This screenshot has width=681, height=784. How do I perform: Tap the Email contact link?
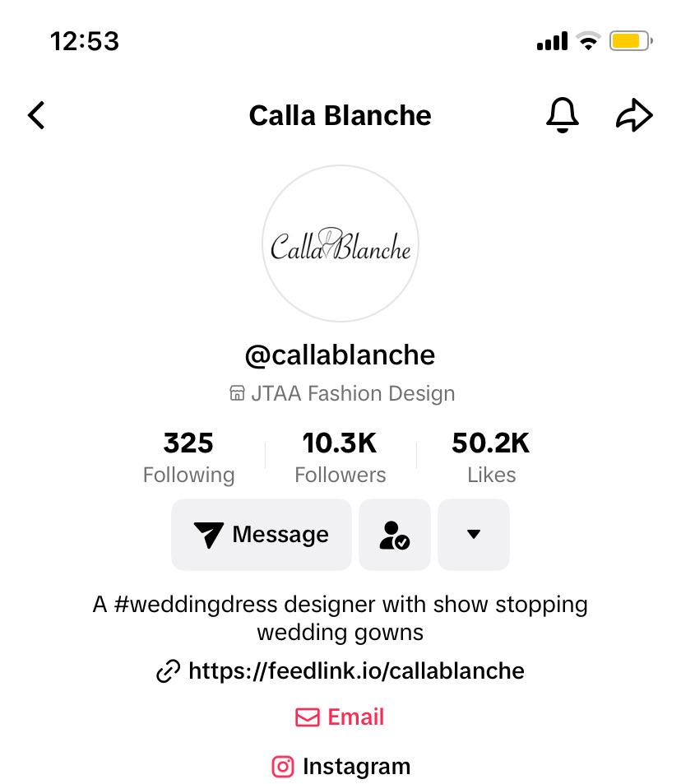point(356,717)
